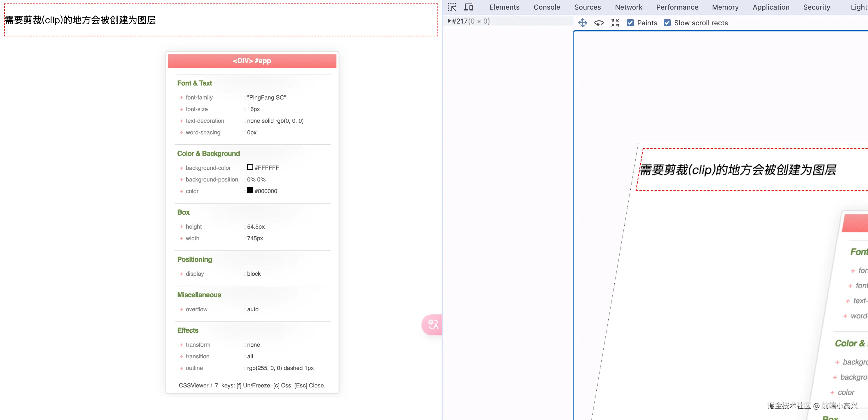The width and height of the screenshot is (868, 420).
Task: Toggle the device toolbar icon
Action: [468, 7]
